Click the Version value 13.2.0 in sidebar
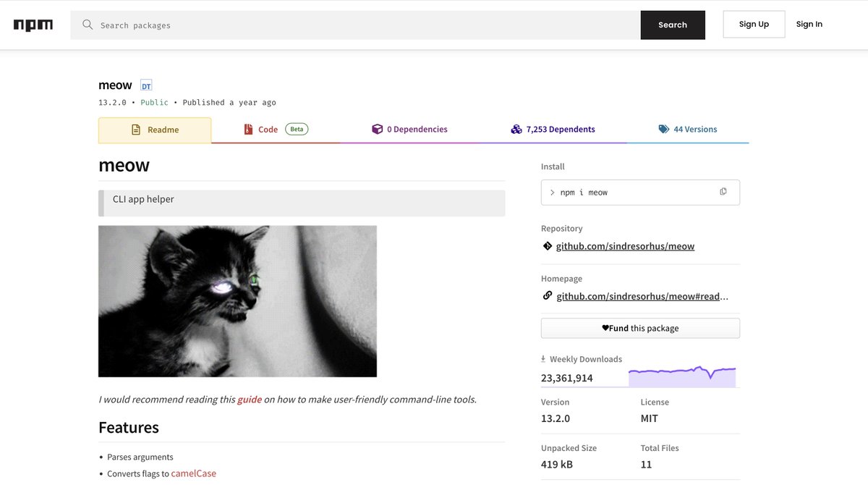 [556, 418]
